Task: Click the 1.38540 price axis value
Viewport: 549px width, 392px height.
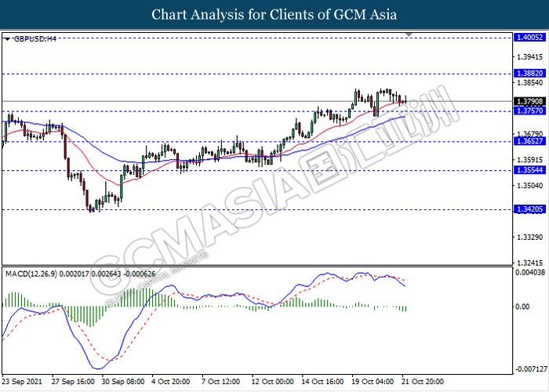Action: pos(529,83)
